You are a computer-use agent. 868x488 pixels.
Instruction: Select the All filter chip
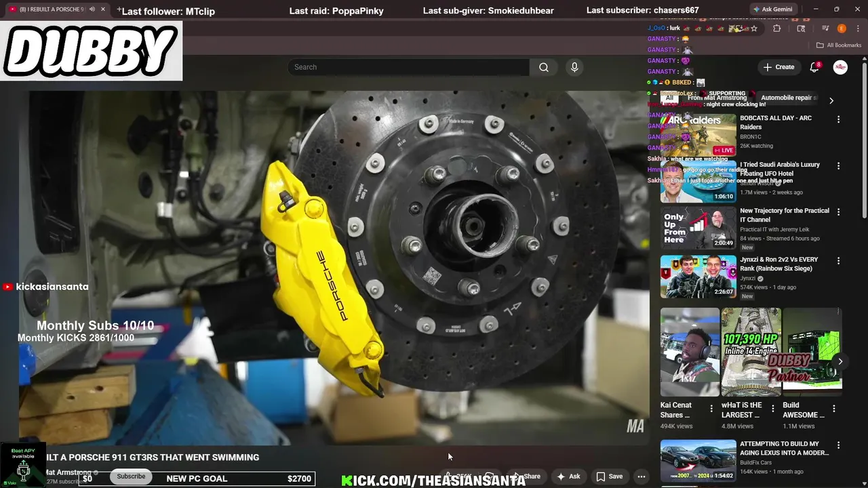click(669, 98)
